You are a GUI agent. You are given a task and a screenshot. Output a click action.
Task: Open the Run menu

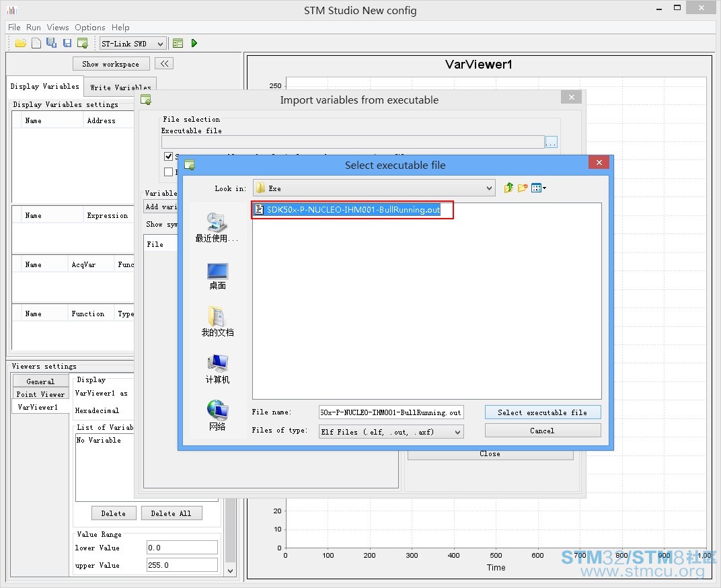[33, 27]
